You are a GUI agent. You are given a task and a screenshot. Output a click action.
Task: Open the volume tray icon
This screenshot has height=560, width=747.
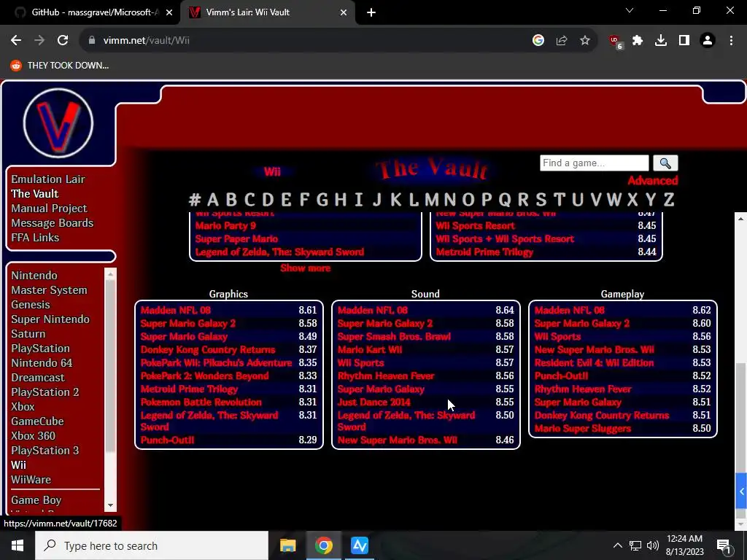click(653, 545)
